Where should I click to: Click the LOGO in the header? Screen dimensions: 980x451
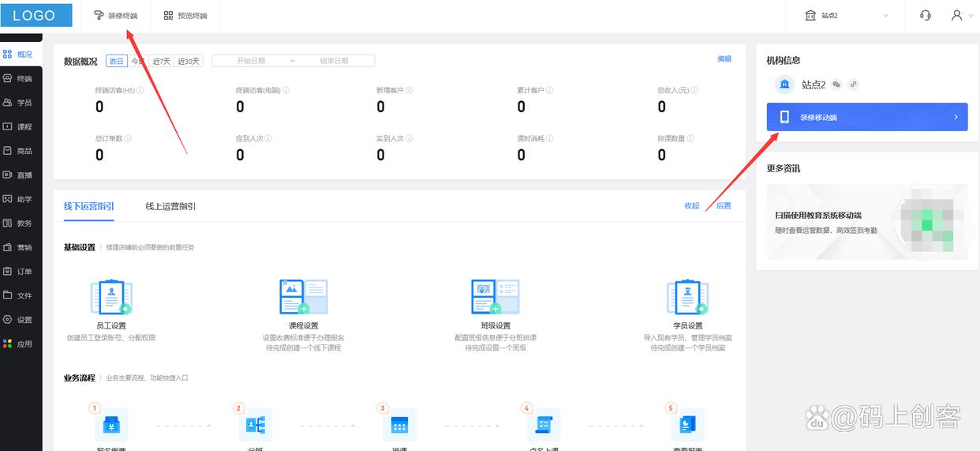click(36, 15)
